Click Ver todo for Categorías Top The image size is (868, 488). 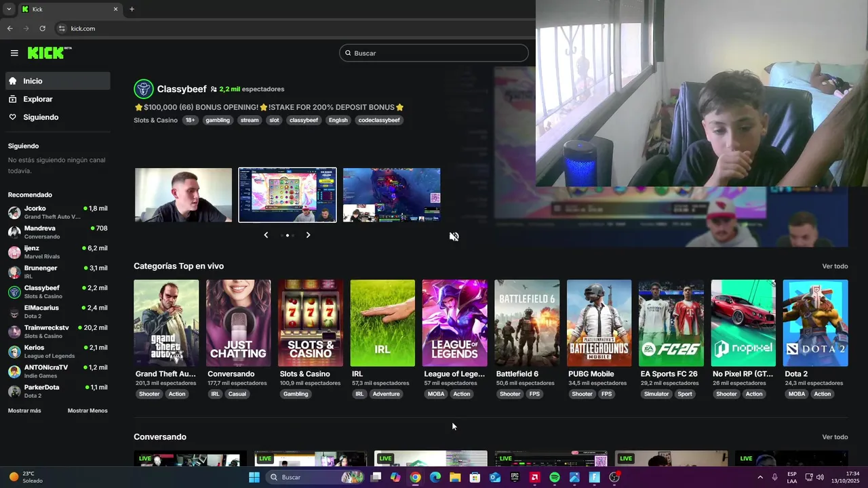coord(835,266)
